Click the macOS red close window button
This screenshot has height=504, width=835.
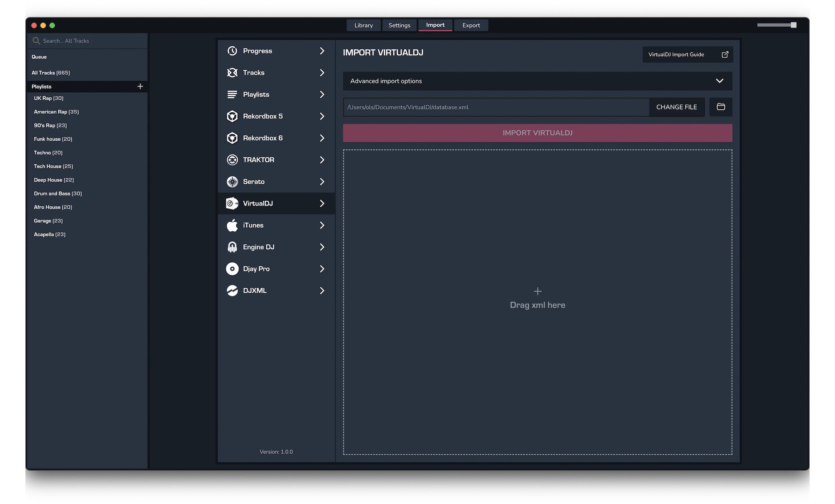click(x=34, y=25)
